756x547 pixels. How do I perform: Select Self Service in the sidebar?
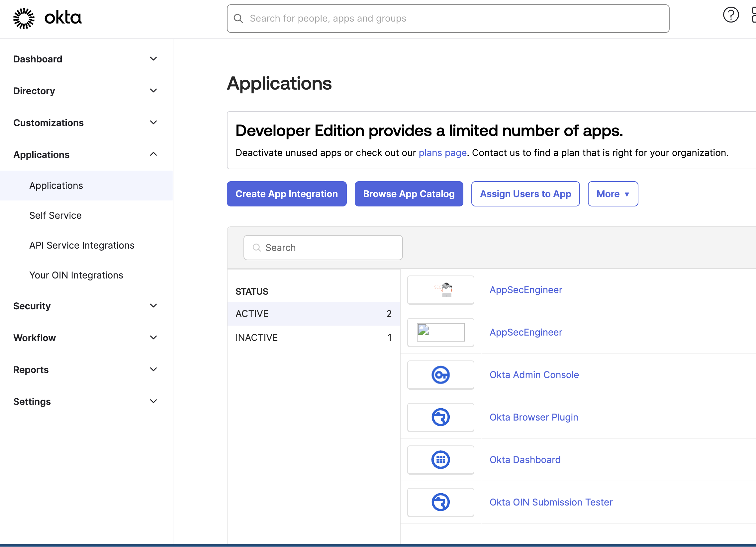pyautogui.click(x=55, y=215)
